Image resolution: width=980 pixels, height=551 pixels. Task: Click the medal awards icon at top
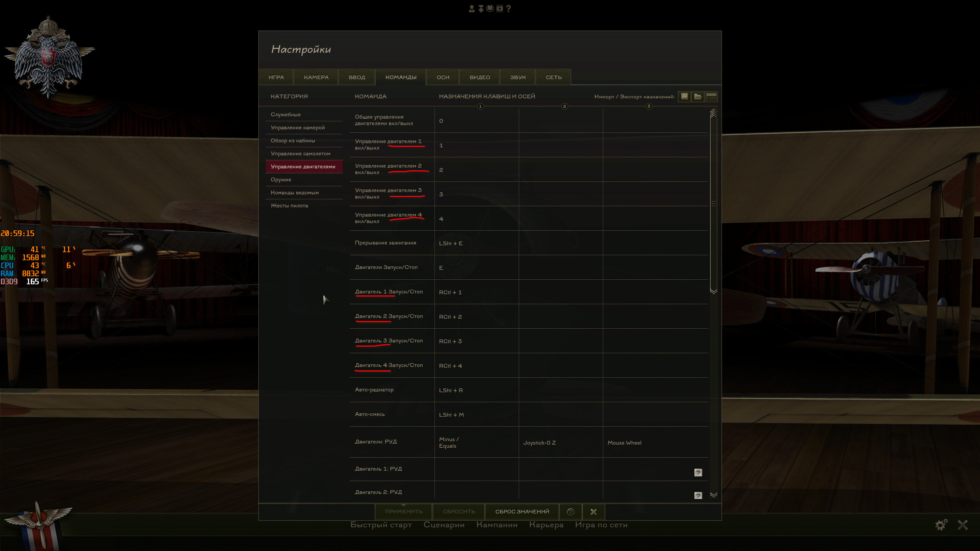[481, 8]
